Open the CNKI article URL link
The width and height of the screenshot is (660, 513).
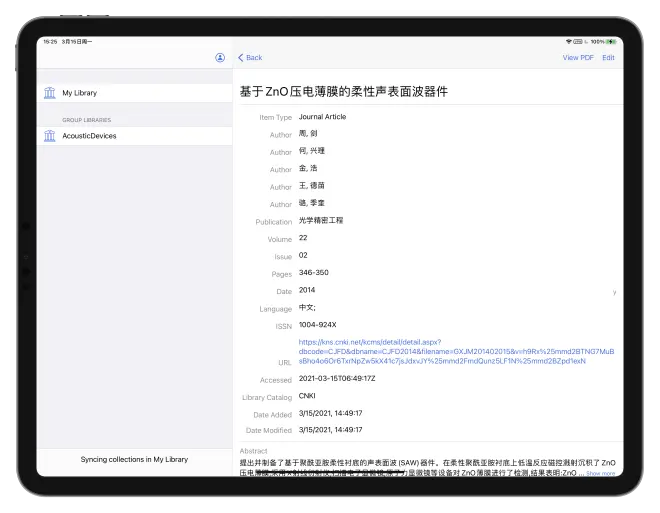click(456, 351)
